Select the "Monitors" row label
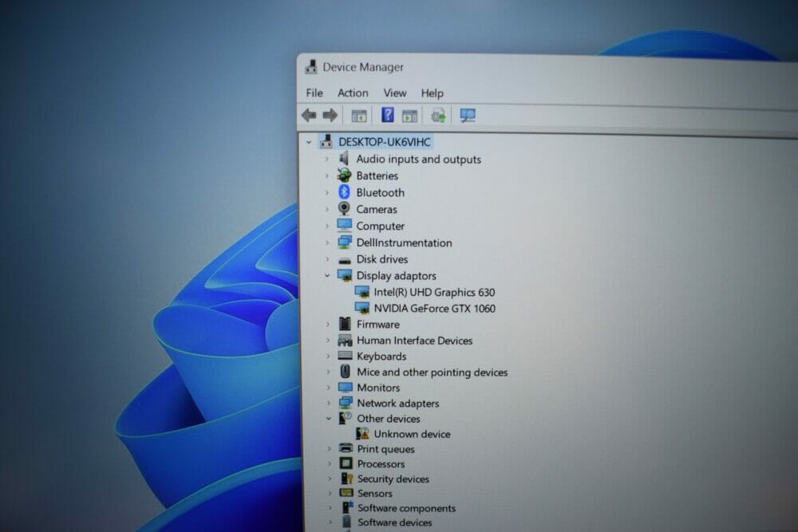Image resolution: width=798 pixels, height=532 pixels. pos(378,388)
